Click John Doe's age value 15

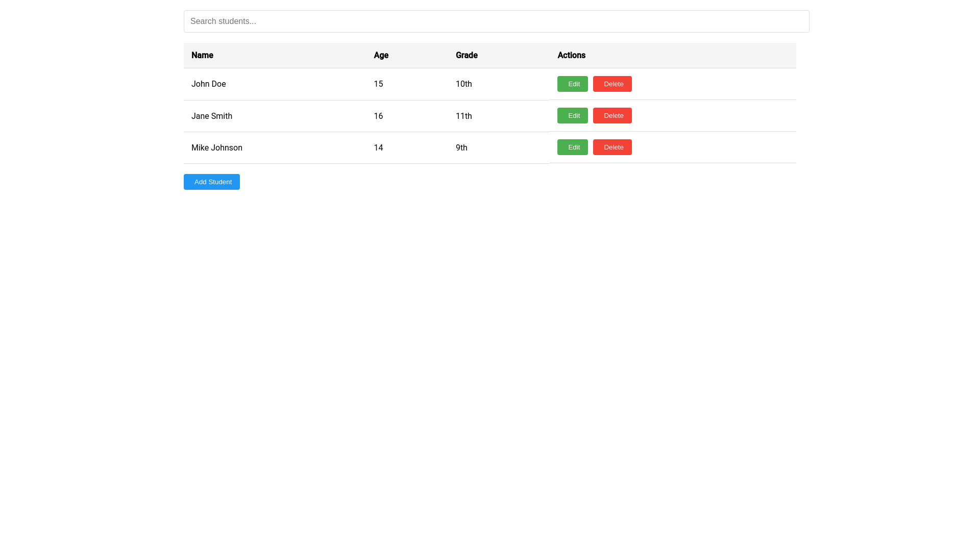tap(378, 84)
